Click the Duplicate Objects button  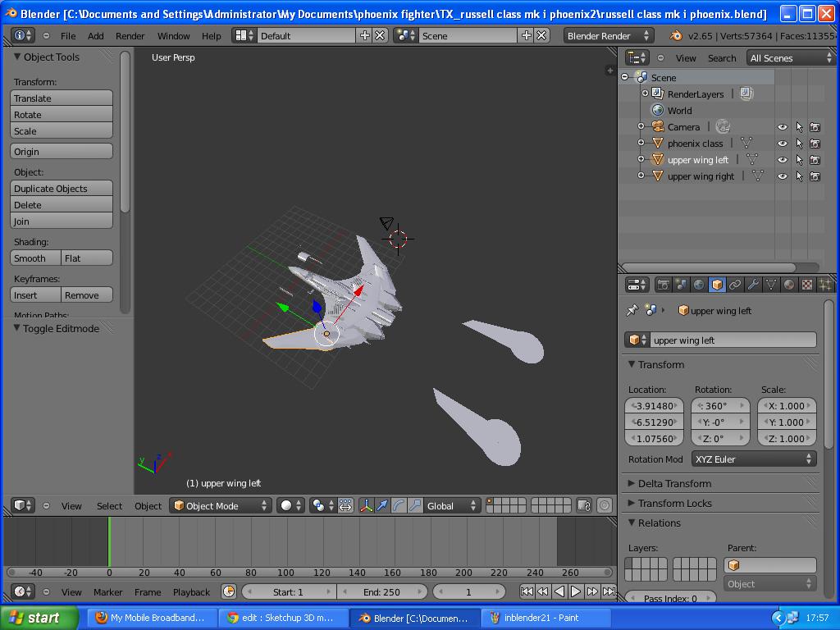[x=61, y=189]
